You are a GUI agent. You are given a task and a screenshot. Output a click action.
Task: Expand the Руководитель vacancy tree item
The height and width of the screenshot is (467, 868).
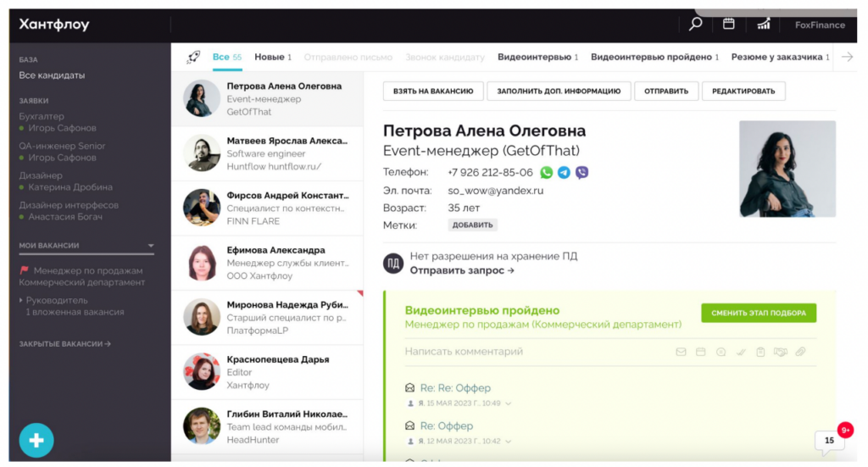(21, 300)
